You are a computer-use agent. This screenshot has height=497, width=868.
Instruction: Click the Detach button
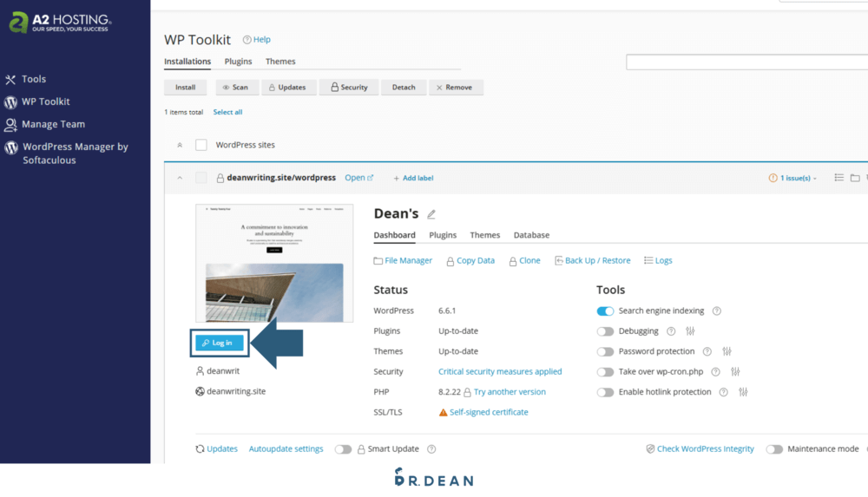coord(404,88)
